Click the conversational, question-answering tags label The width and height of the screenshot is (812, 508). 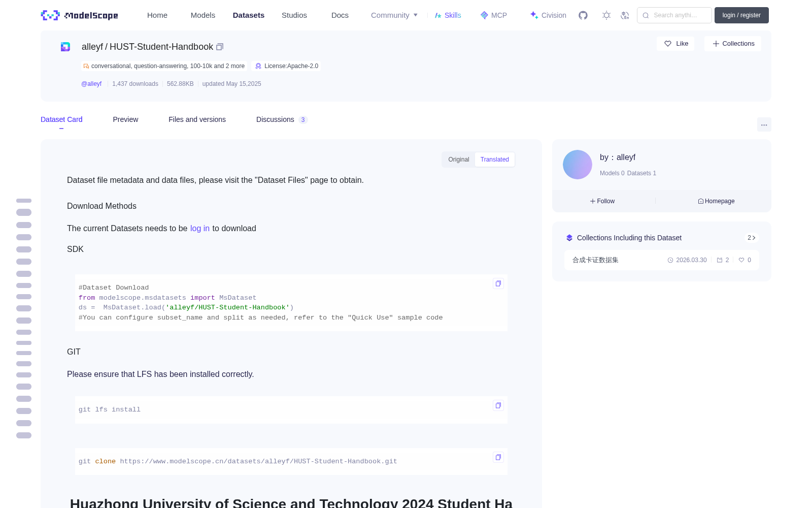(164, 66)
